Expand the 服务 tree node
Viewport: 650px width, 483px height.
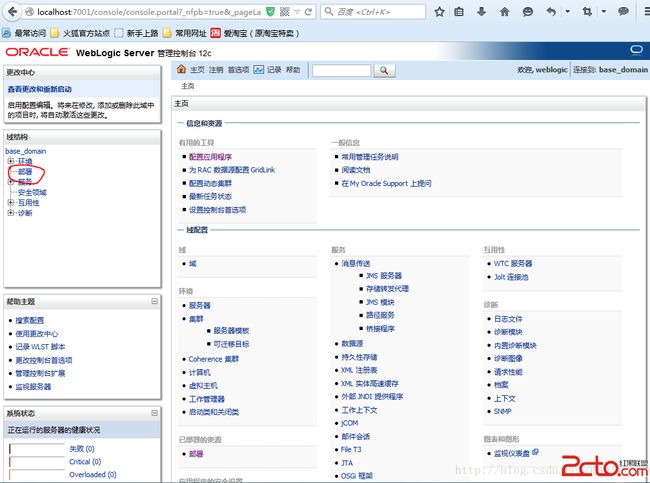click(11, 182)
